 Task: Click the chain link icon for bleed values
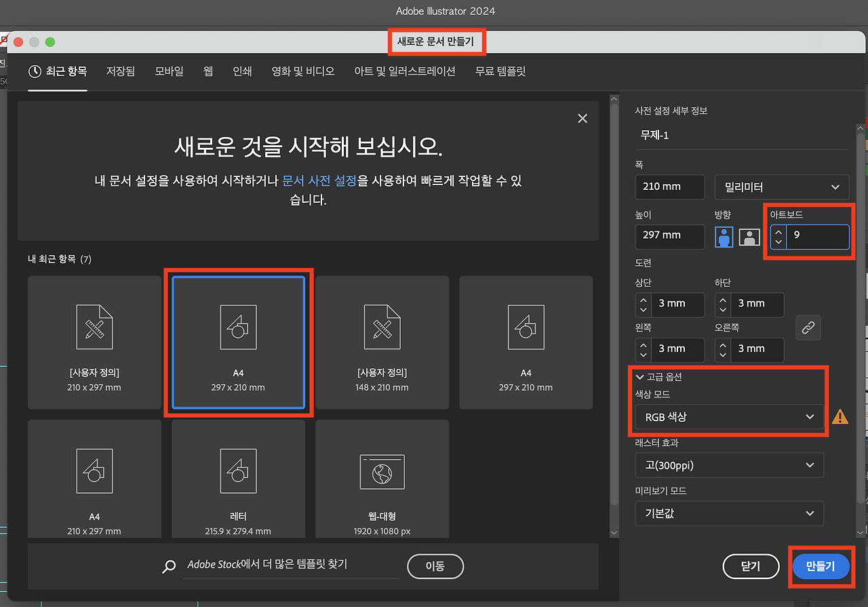(x=808, y=328)
